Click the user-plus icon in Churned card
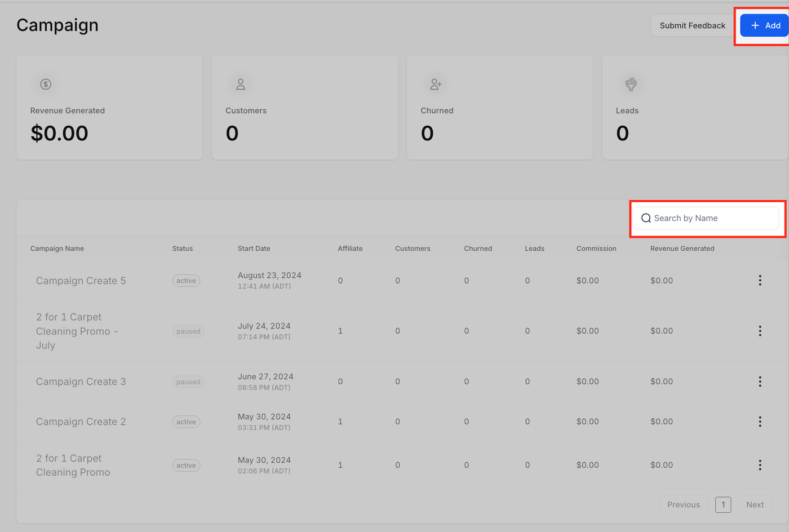Viewport: 789px width, 532px height. tap(436, 85)
